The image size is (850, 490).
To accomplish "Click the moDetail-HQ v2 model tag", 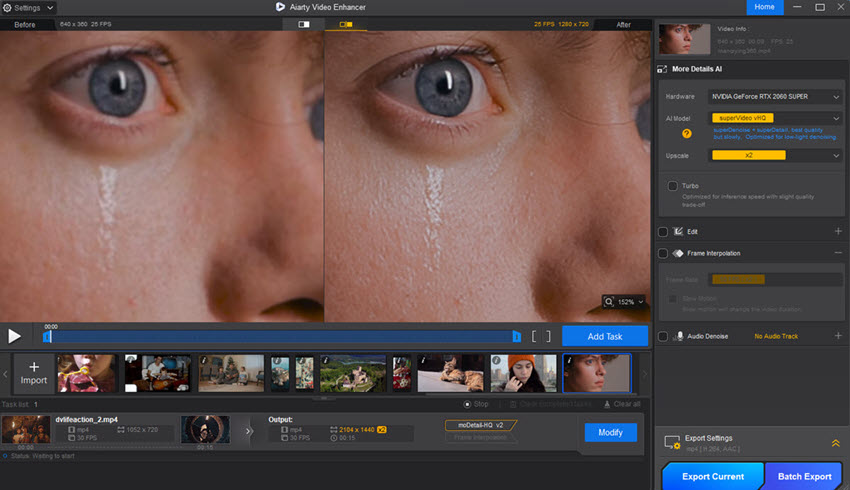I will [x=480, y=425].
